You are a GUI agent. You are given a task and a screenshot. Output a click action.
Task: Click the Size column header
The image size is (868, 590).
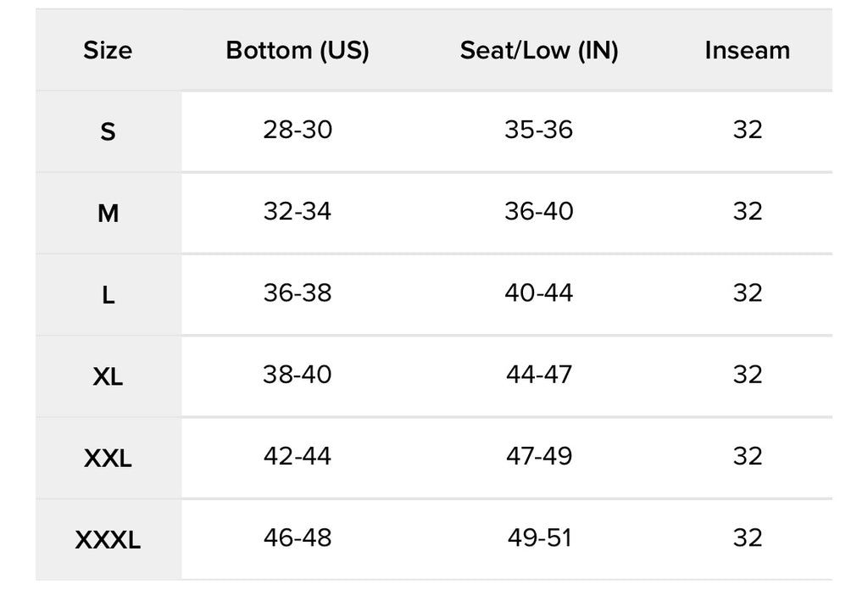(x=108, y=51)
